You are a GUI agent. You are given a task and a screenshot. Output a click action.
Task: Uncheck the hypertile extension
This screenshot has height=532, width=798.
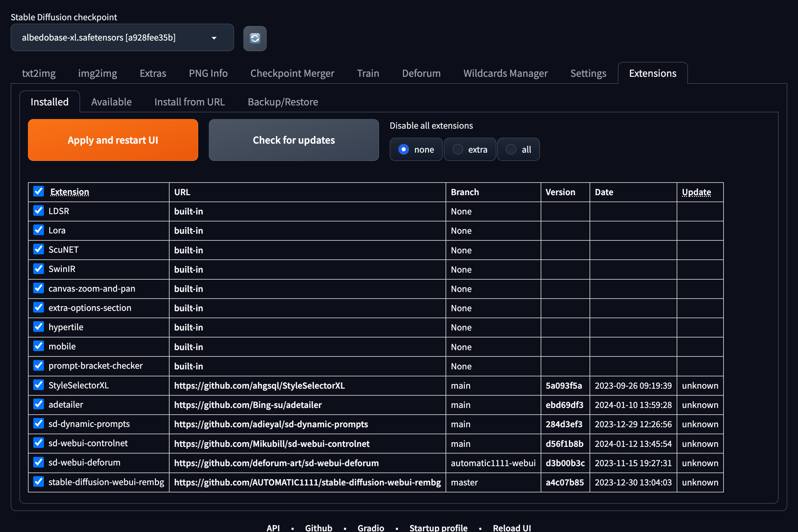point(38,327)
